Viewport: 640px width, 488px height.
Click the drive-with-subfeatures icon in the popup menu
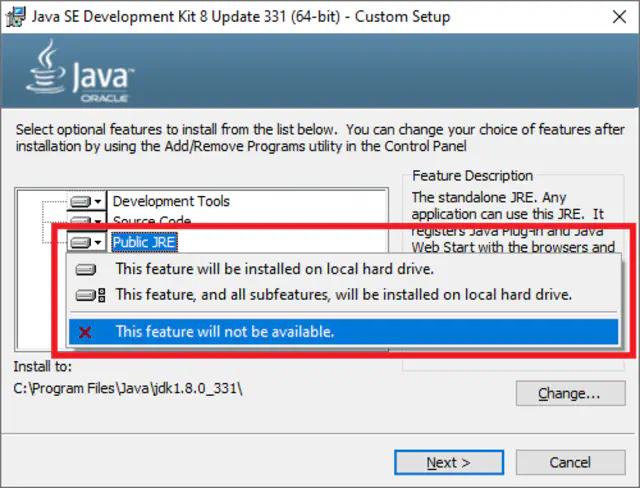pyautogui.click(x=89, y=295)
